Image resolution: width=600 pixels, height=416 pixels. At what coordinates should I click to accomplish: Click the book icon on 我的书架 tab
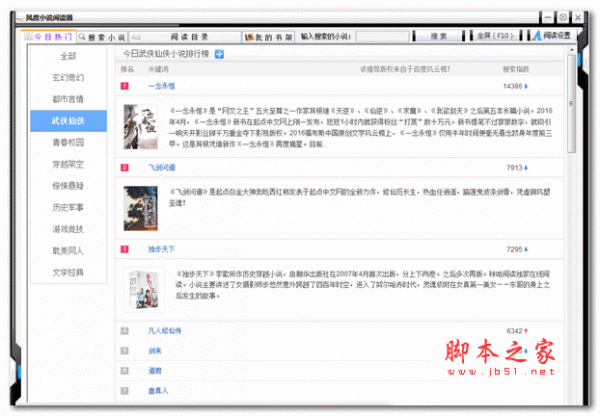click(249, 37)
